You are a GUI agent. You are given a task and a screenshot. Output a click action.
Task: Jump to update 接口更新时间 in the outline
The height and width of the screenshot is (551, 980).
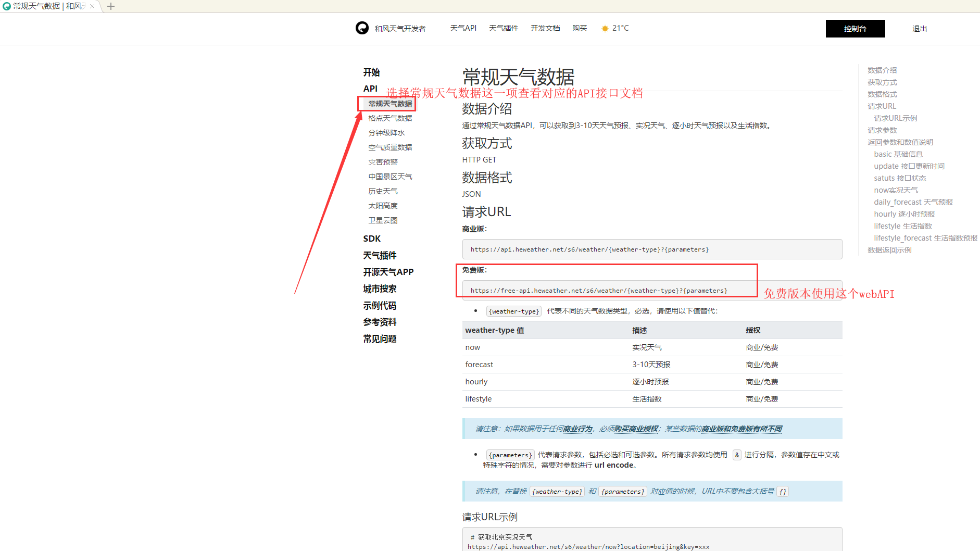point(909,166)
